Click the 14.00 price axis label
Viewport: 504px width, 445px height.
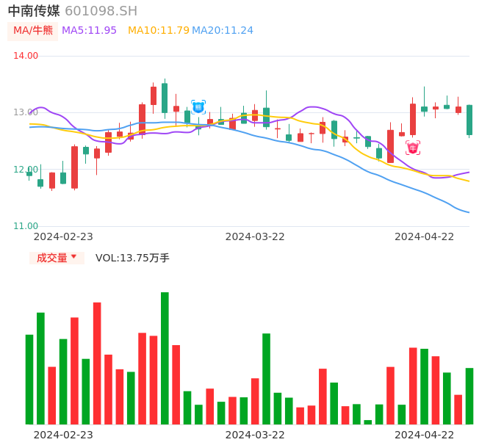click(26, 56)
